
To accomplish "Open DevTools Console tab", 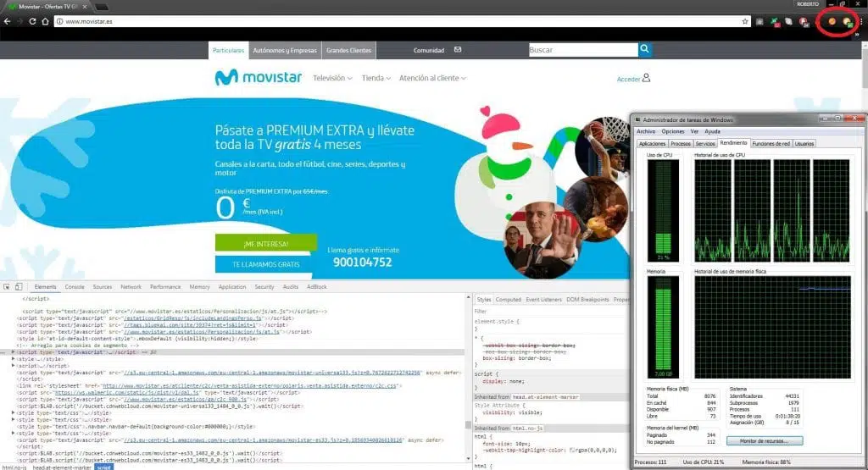I will (75, 287).
